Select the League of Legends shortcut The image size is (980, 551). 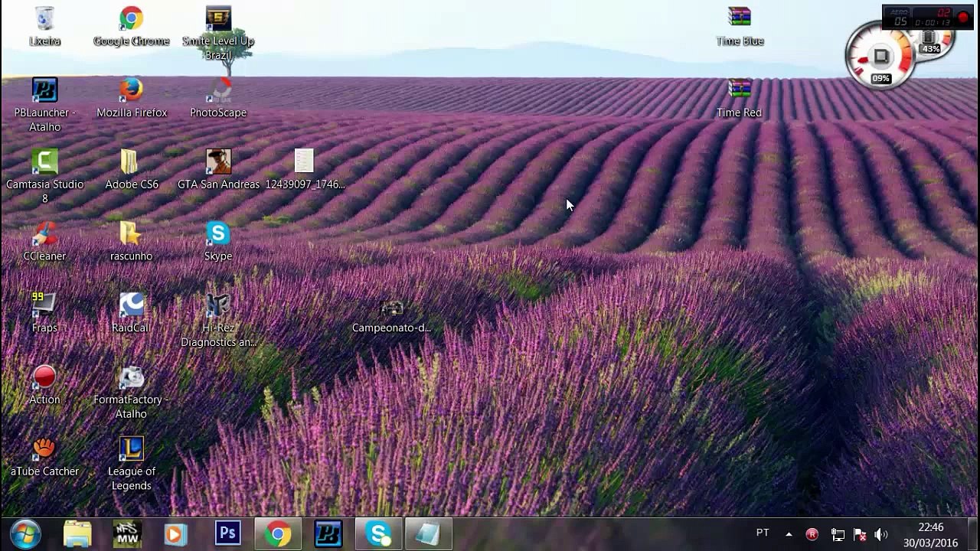[x=131, y=464]
